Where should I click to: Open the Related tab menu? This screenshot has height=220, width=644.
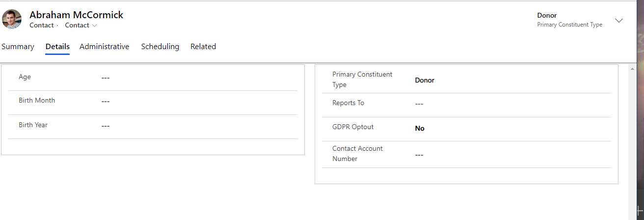point(203,47)
